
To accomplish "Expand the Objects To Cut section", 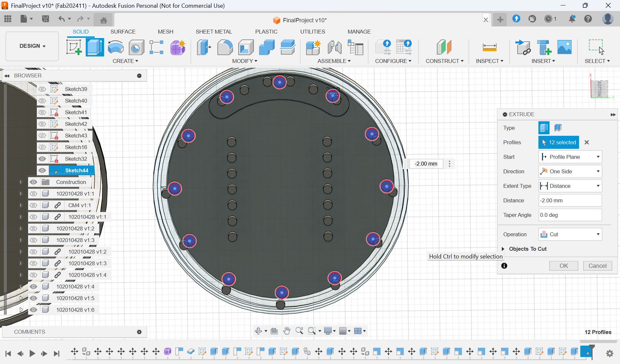I will [503, 249].
